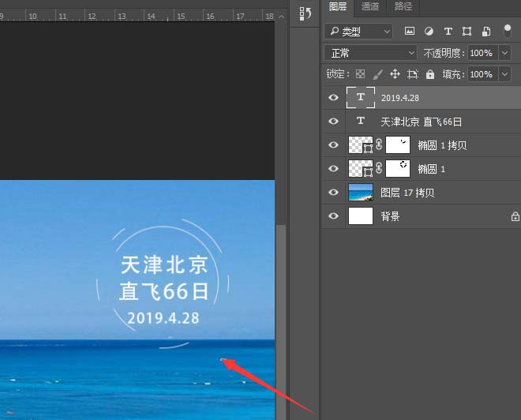Hide the 椭圆 1 layer
Screen dimensions: 521x420
(x=333, y=168)
